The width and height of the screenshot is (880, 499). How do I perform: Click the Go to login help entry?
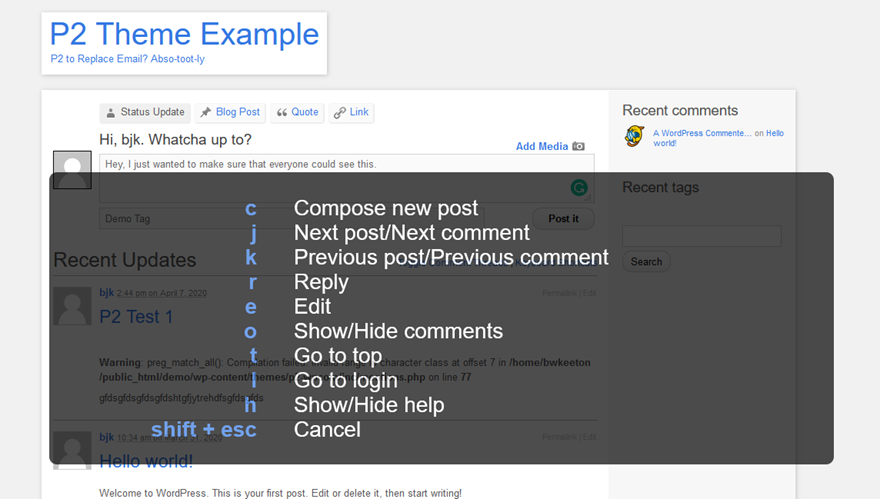click(346, 381)
